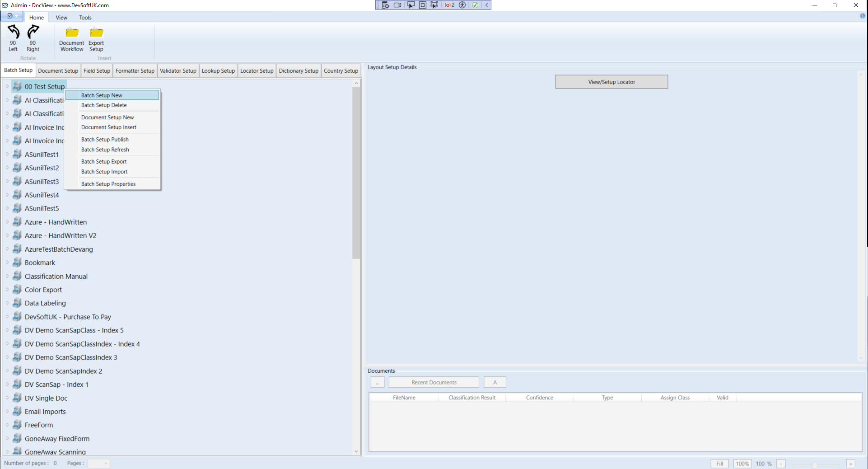Click the View/Setup Locator button
The width and height of the screenshot is (868, 469).
tap(611, 82)
